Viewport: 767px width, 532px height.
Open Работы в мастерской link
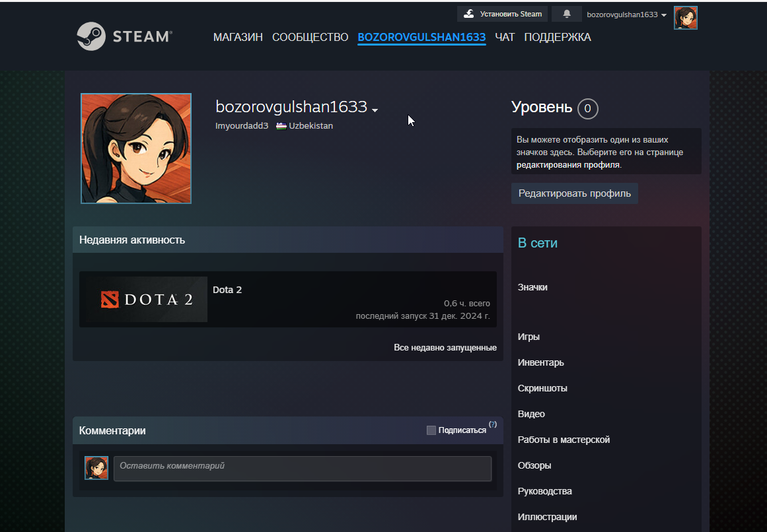point(564,440)
